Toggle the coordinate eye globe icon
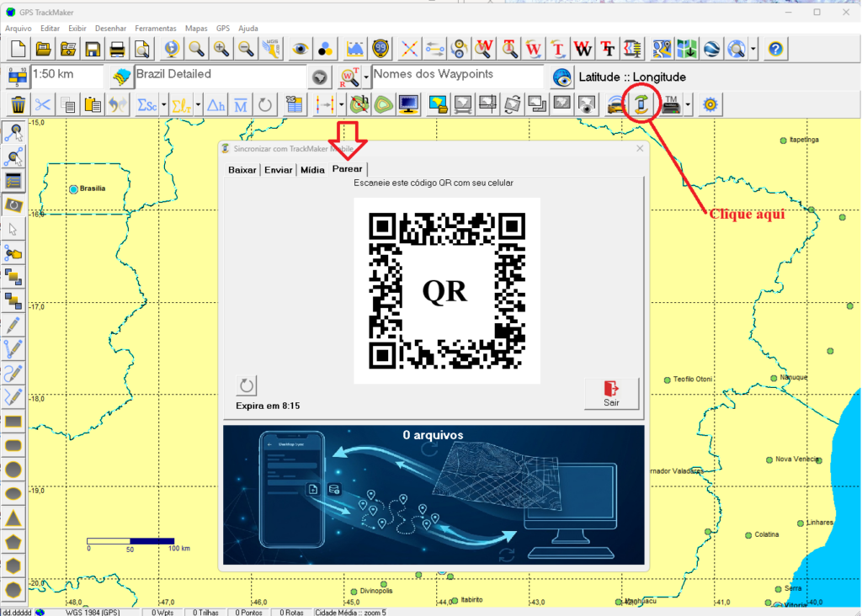 561,77
